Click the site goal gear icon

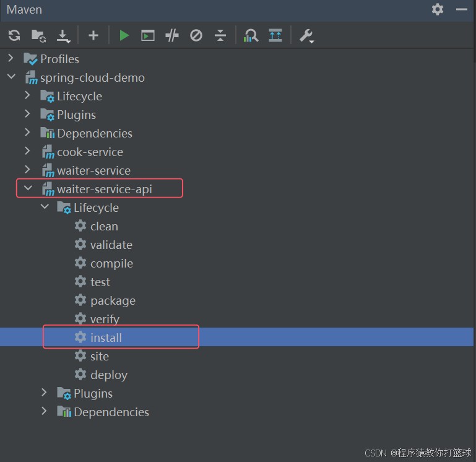[80, 355]
